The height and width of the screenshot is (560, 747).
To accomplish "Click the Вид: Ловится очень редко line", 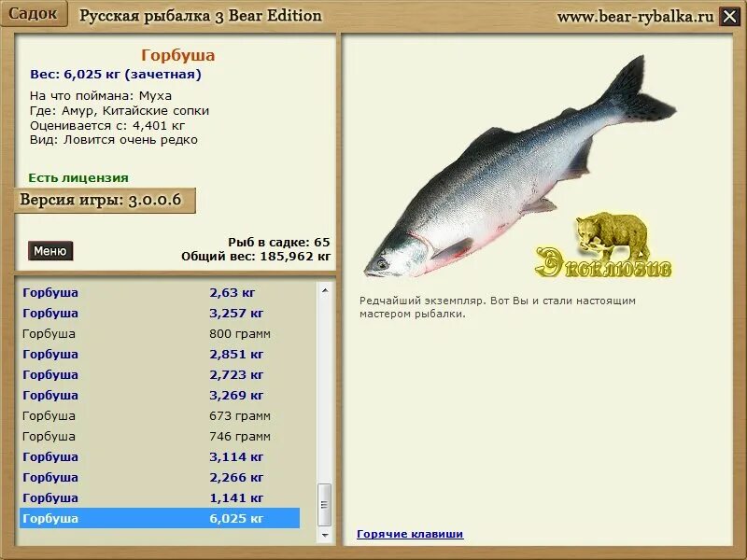I will pos(113,140).
